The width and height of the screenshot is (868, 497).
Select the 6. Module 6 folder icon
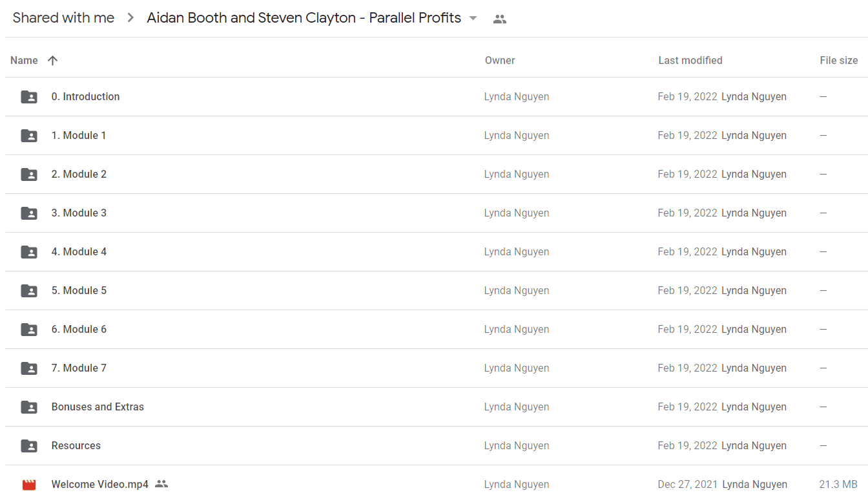(x=29, y=330)
